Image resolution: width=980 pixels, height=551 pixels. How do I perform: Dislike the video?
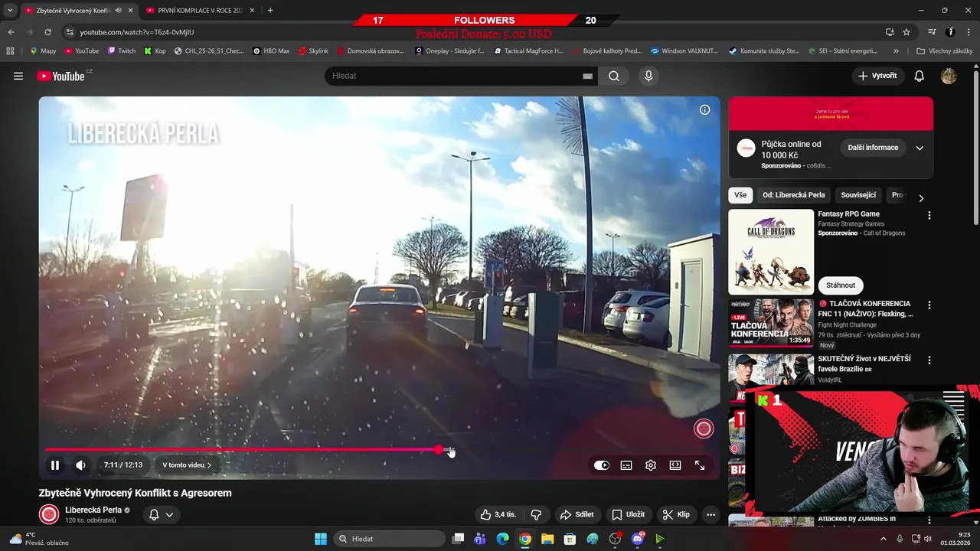point(536,514)
